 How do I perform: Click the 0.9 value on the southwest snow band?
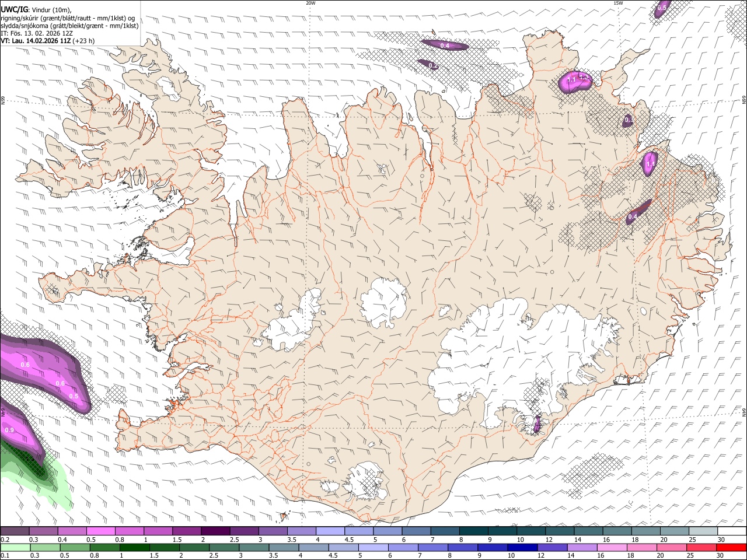9,430
